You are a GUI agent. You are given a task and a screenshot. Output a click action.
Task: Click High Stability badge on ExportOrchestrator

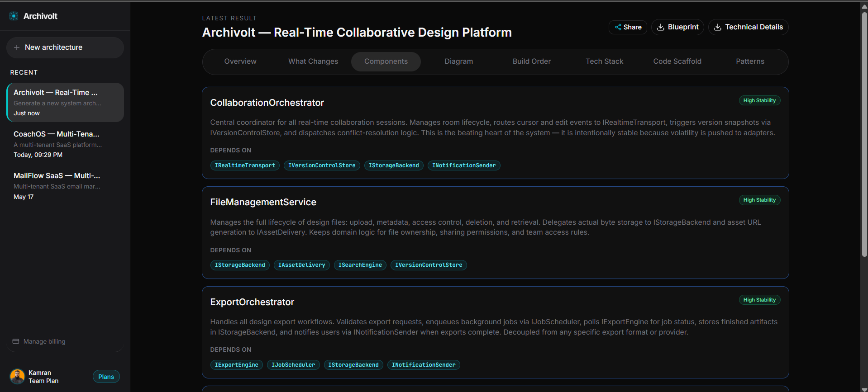(x=759, y=300)
